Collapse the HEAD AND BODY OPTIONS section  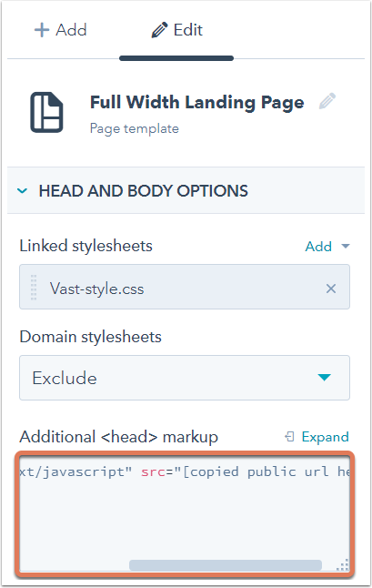click(22, 190)
